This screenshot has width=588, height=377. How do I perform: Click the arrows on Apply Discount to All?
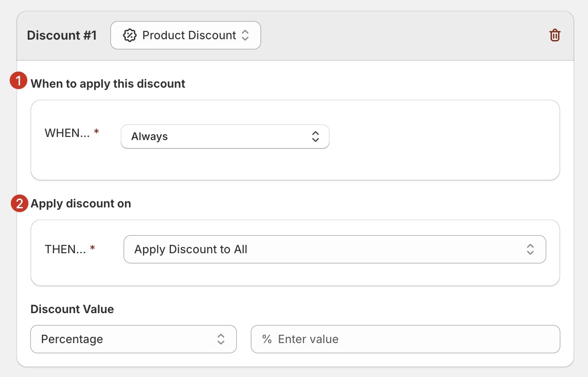tap(530, 249)
